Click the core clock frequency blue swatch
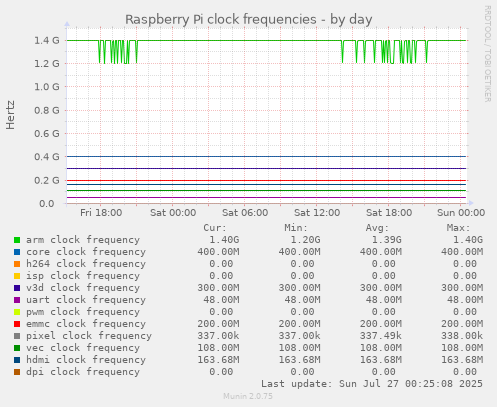Image resolution: width=497 pixels, height=407 pixels. [x=17, y=252]
